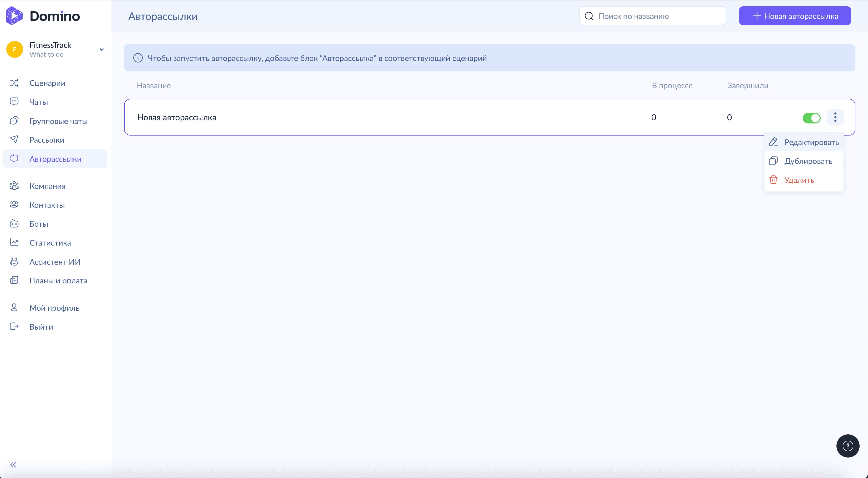Select Дублировать from the context menu
The height and width of the screenshot is (478, 868).
(x=804, y=161)
